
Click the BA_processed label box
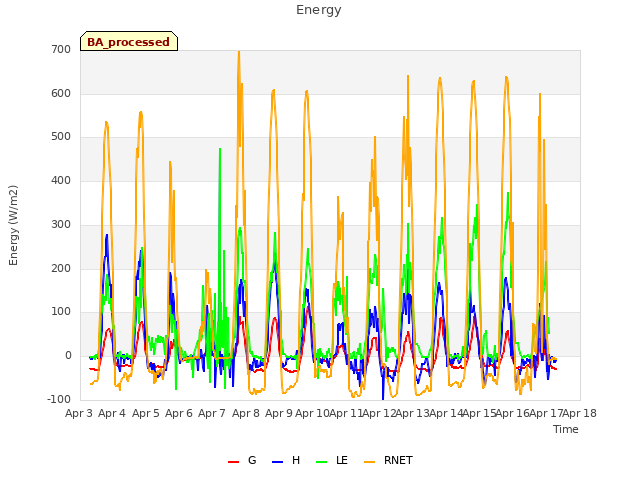coord(129,41)
